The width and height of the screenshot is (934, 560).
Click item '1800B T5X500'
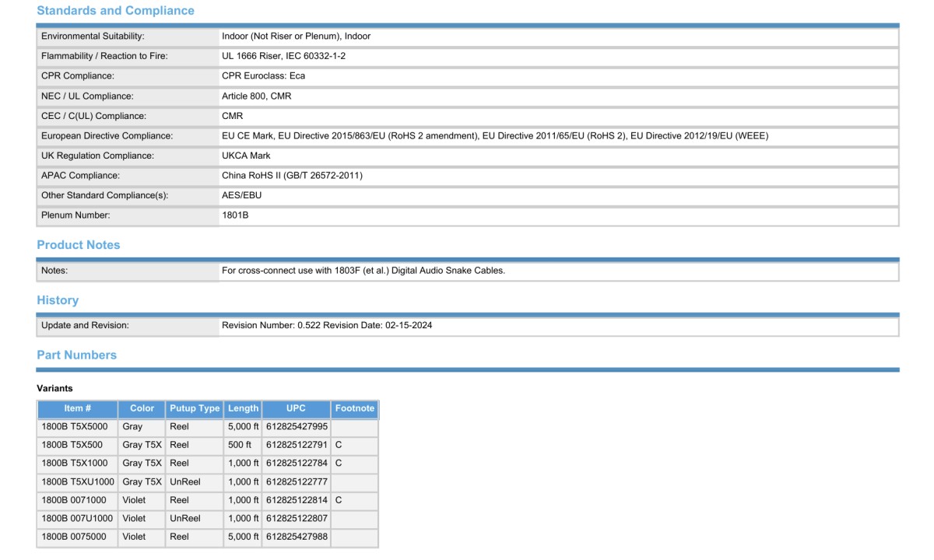click(72, 445)
